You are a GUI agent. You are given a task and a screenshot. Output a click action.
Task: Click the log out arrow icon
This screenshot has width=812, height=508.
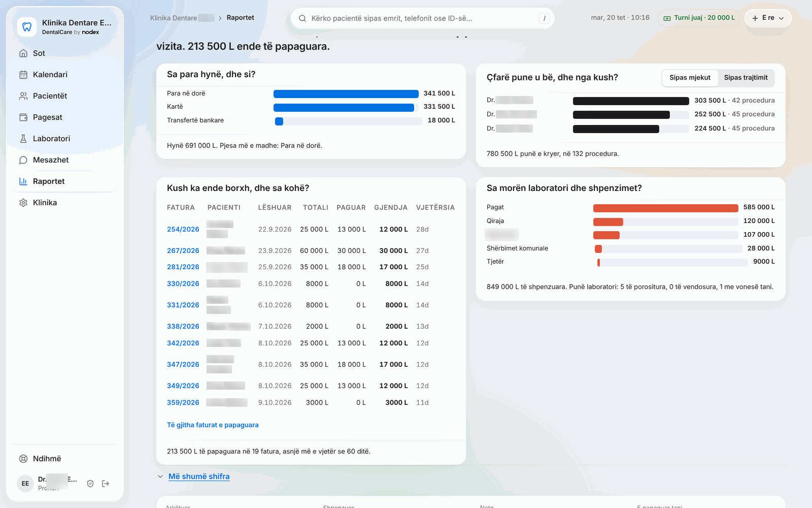point(106,484)
